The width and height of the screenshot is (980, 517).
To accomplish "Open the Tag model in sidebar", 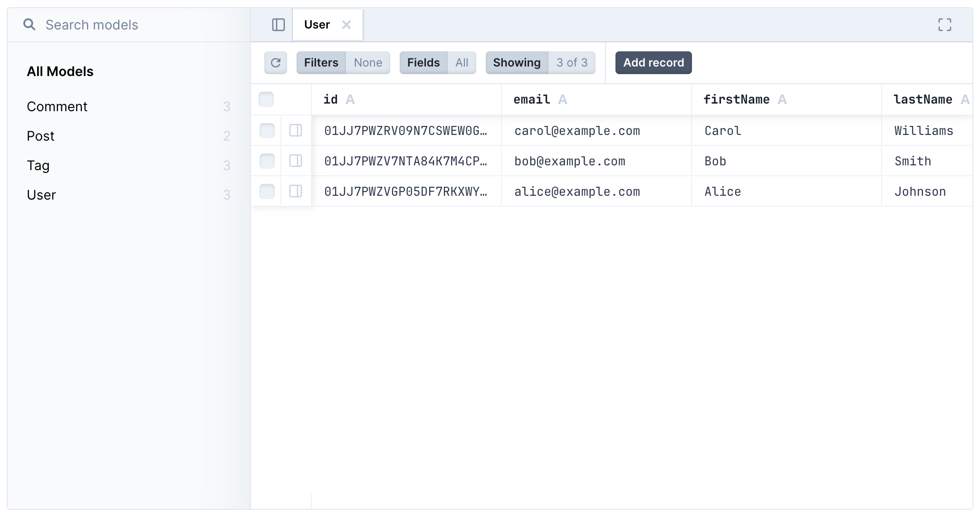I will [x=38, y=164].
